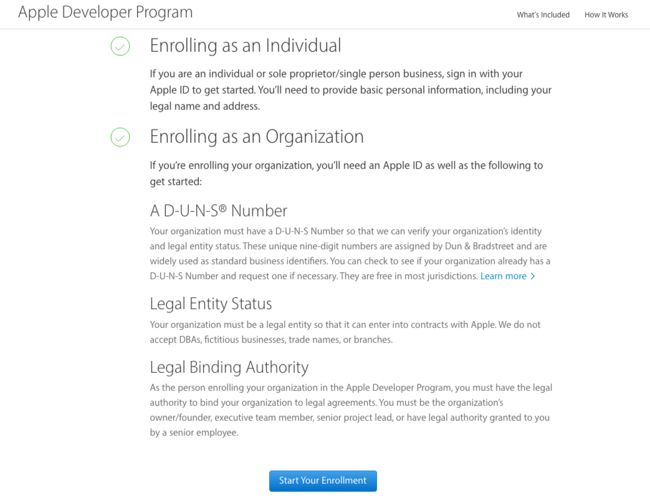Click the checkmark icon beside Enrolling as an Organization
650x498 pixels.
[x=120, y=137]
